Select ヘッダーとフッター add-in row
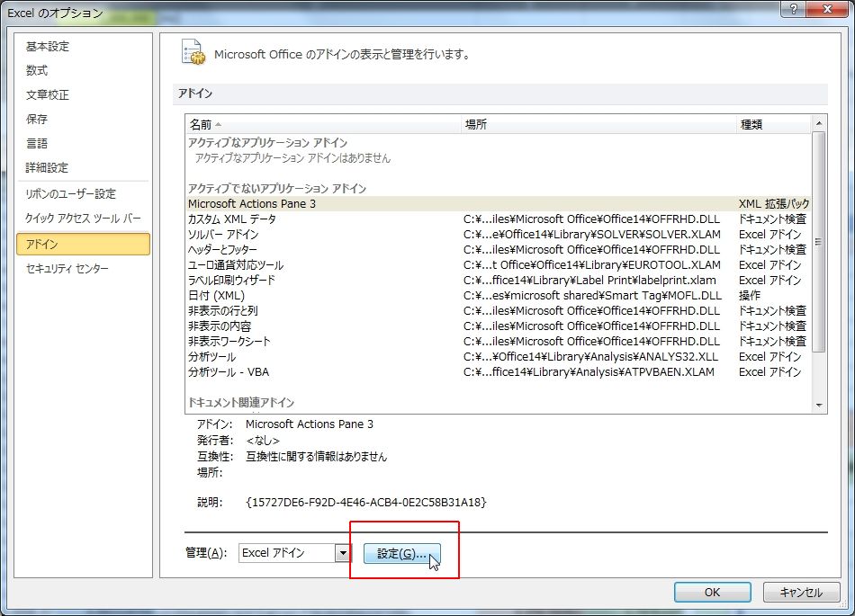855x616 pixels. [498, 249]
